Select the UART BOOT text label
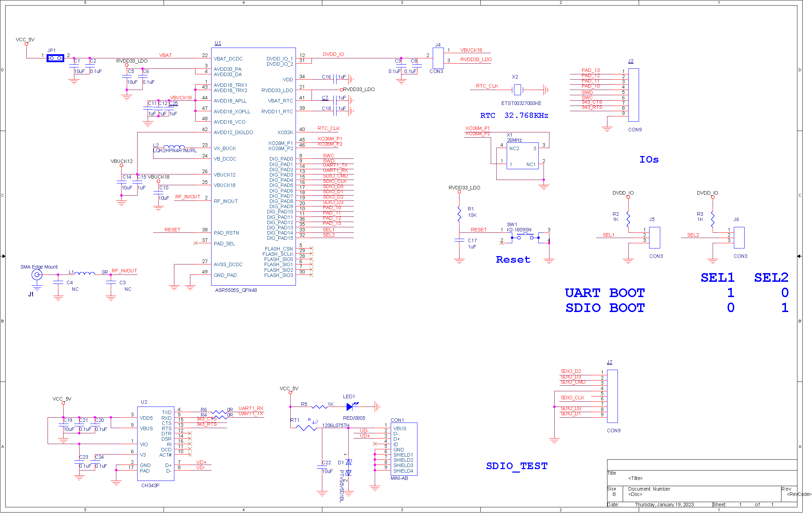 (x=605, y=293)
